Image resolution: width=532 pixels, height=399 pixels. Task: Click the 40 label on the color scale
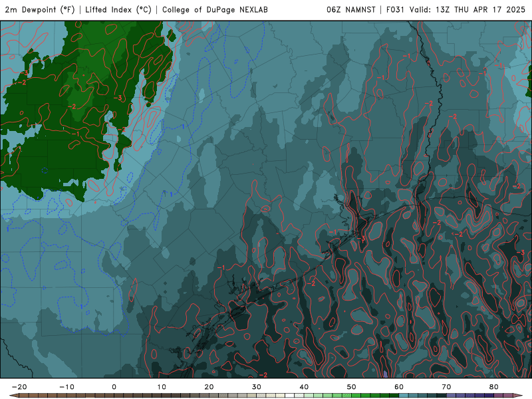304,387
